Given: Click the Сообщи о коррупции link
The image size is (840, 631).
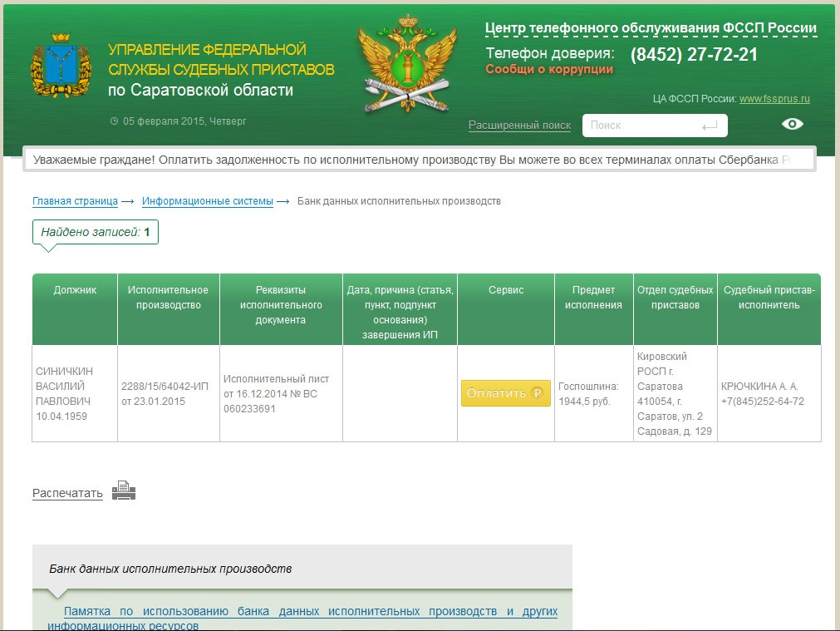Looking at the screenshot, I should (x=549, y=70).
